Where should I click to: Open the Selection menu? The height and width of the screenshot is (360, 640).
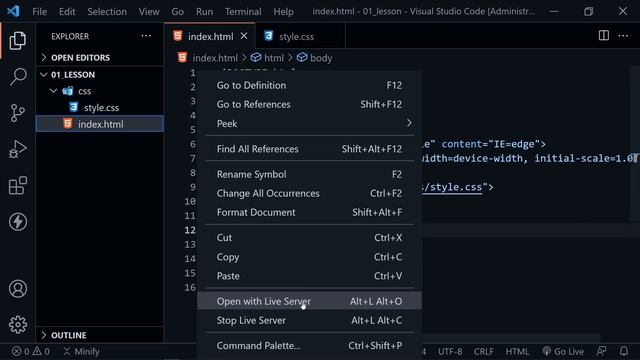tap(107, 11)
